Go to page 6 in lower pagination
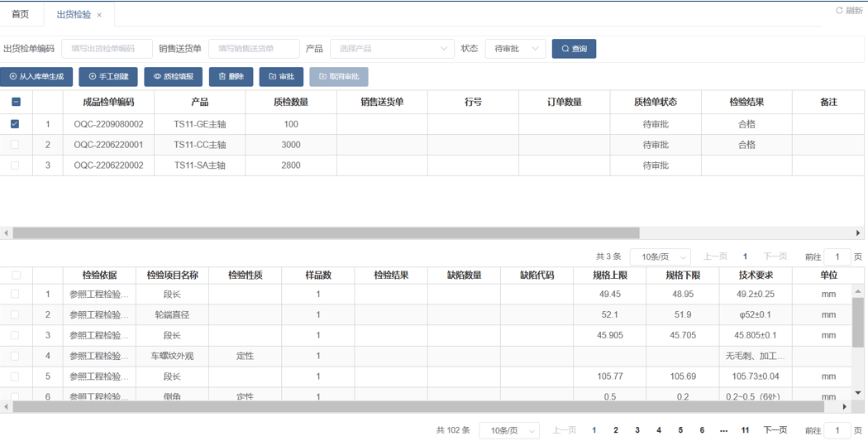 pos(702,430)
